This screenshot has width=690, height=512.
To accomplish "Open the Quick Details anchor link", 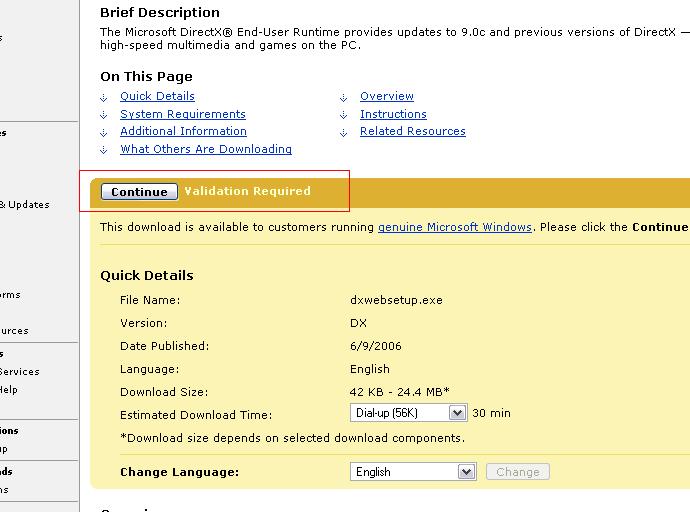I will tap(157, 96).
